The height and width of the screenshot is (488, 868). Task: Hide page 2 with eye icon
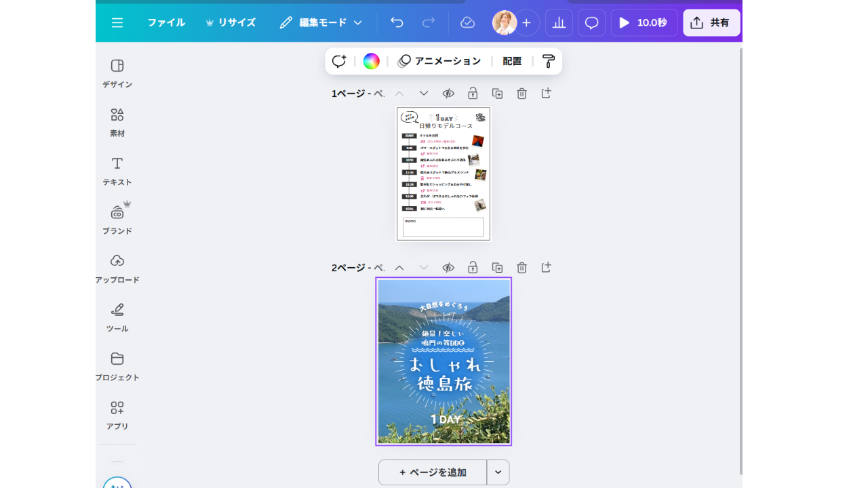pyautogui.click(x=448, y=268)
